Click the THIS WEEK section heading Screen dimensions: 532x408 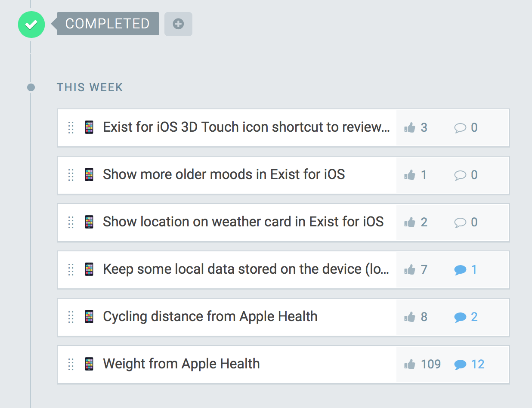click(90, 87)
